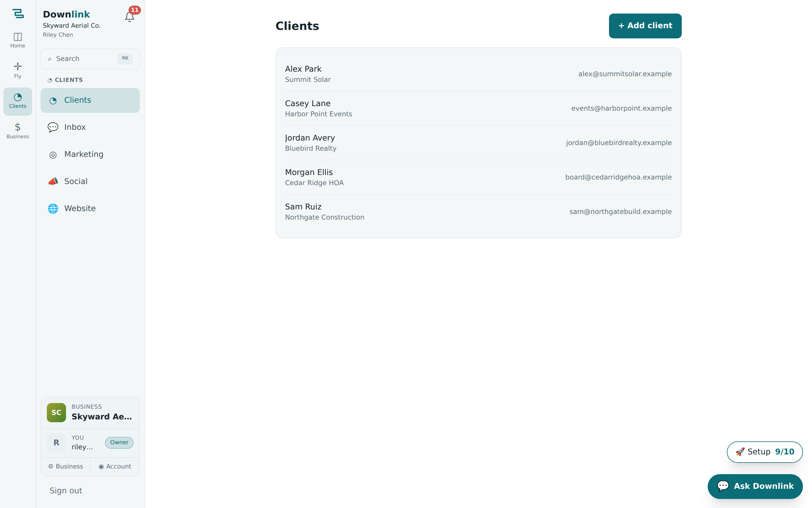Image resolution: width=812 pixels, height=508 pixels.
Task: Open the Skyward Ae... business switcher
Action: point(90,413)
